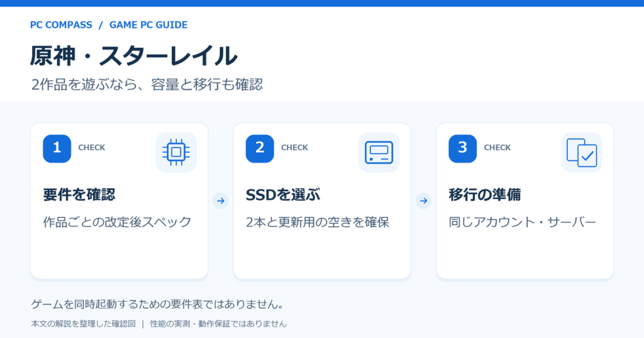Open the GAME PC GUIDE breadcrumb link

[148, 25]
